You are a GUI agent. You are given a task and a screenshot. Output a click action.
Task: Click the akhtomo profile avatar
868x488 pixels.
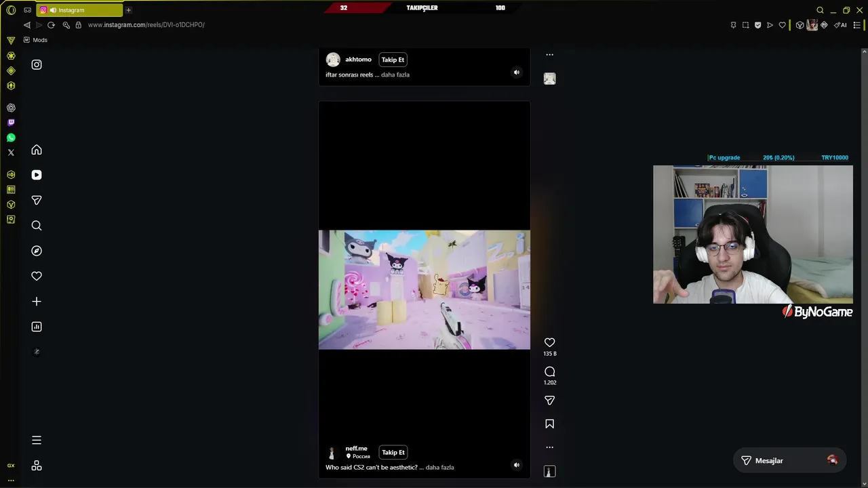[x=333, y=60]
